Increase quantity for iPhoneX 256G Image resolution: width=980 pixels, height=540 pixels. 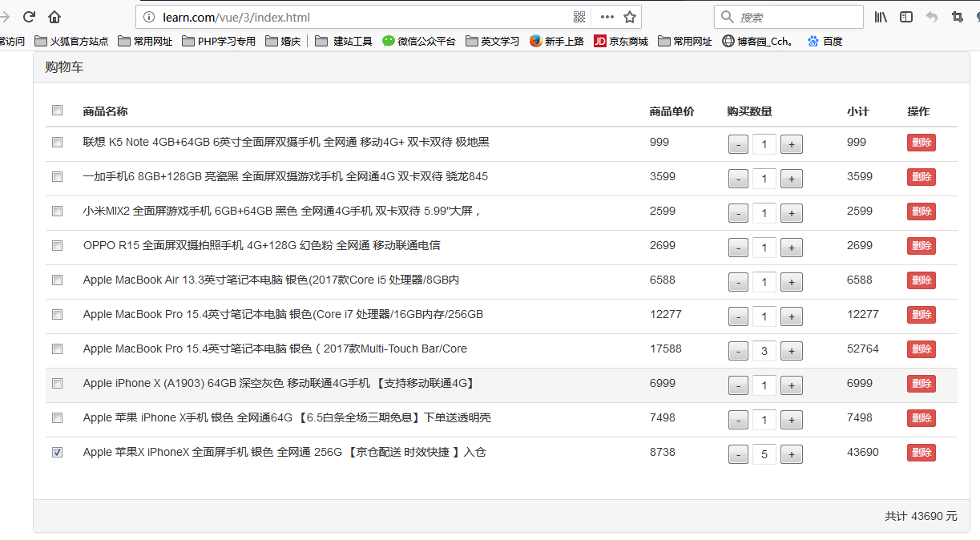click(792, 454)
